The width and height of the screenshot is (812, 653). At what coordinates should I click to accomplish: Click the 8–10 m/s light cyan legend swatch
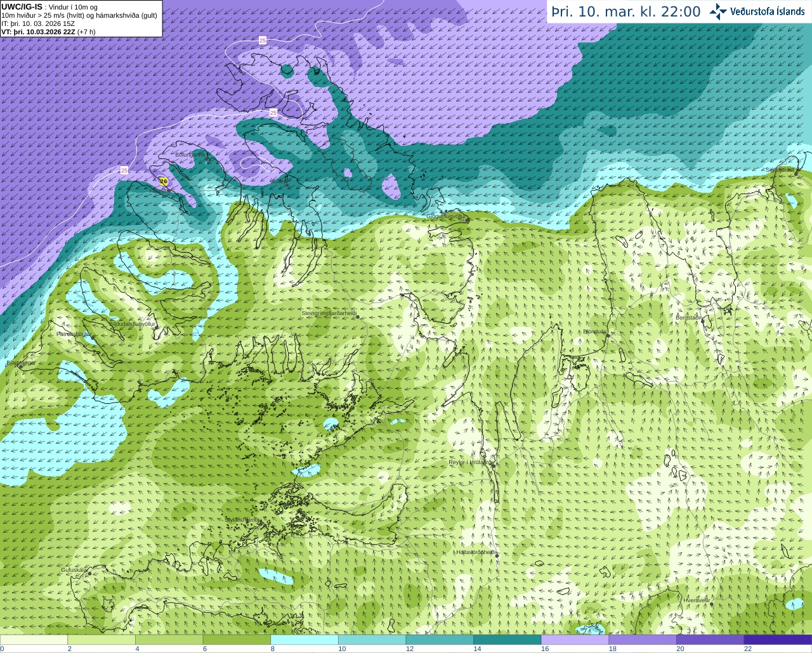(304, 640)
